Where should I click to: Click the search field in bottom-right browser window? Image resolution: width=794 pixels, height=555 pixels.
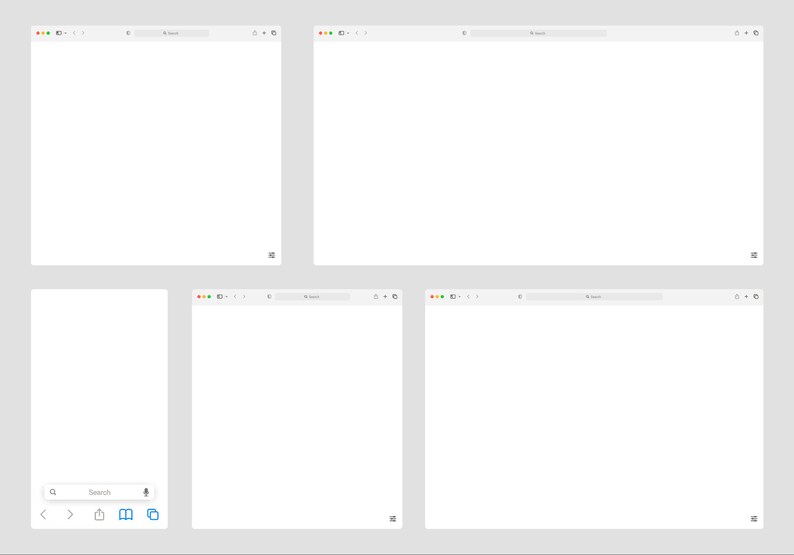tap(594, 297)
